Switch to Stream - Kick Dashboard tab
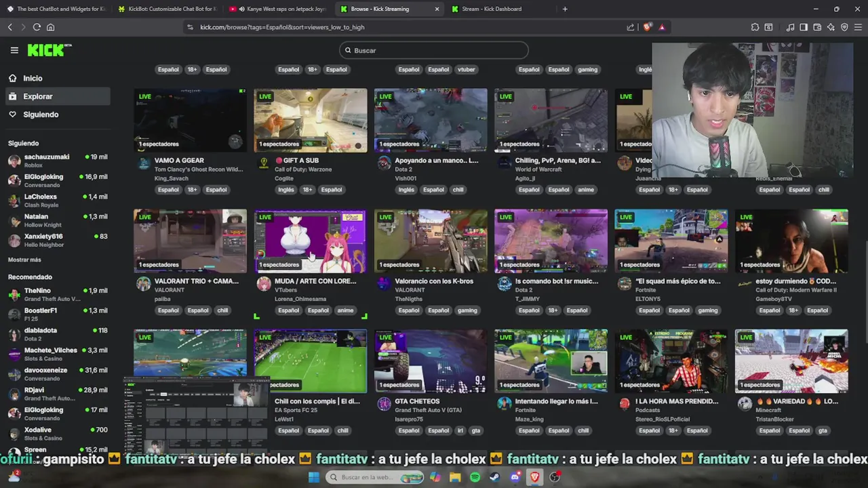Viewport: 868px width, 488px height. (x=500, y=9)
